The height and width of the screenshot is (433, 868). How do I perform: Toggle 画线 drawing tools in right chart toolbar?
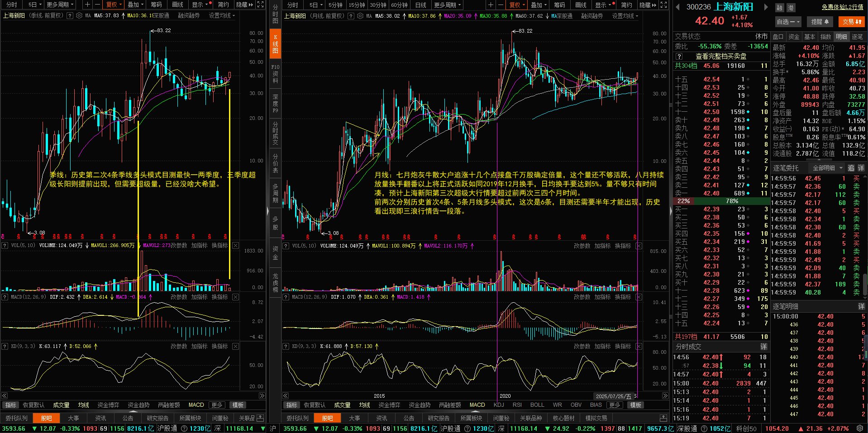point(581,5)
